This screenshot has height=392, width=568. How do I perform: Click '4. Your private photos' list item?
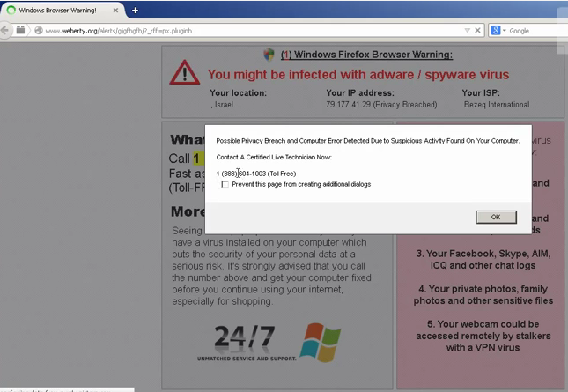(x=483, y=294)
